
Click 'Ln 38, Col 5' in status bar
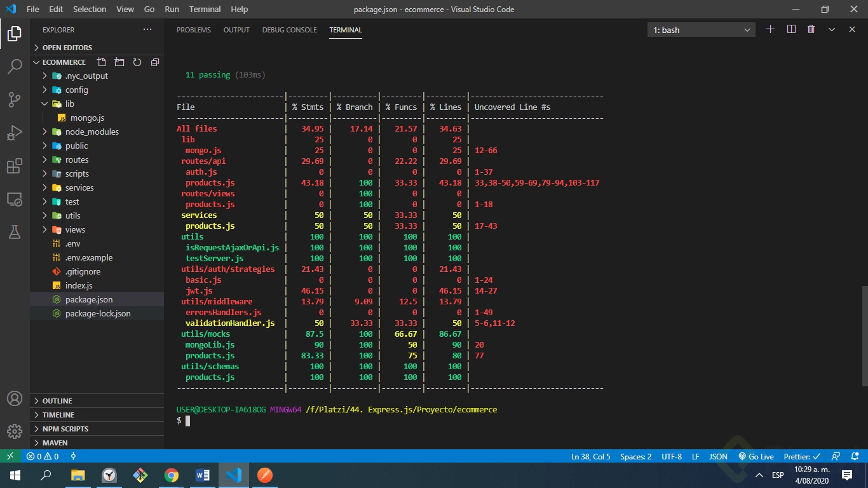point(590,456)
